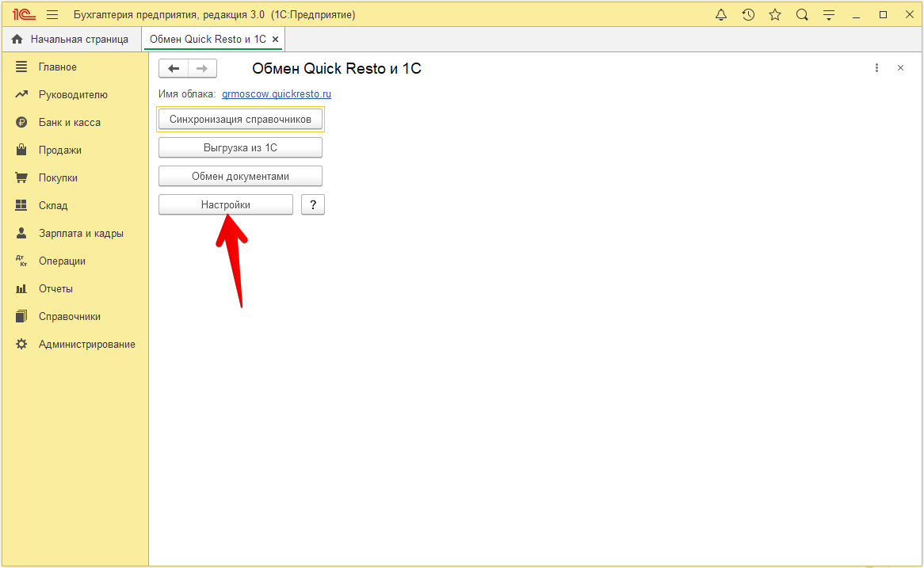Click Выгрузка из 1С button
This screenshot has width=924, height=568.
coord(240,147)
